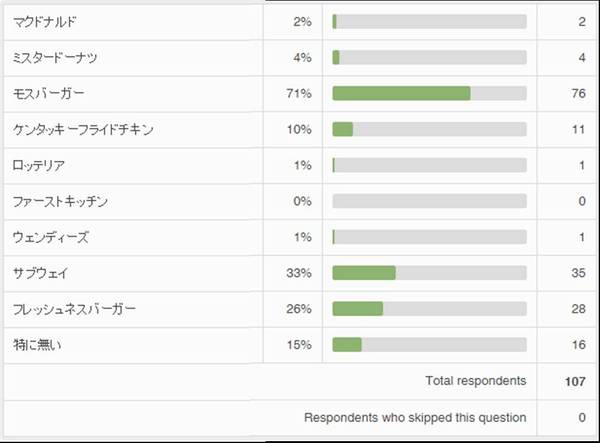The image size is (600, 443).
Task: Click the 33% percentage value
Action: [x=298, y=273]
